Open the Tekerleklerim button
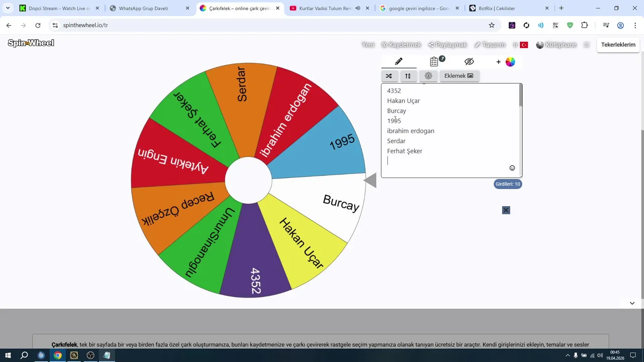Image resolution: width=644 pixels, height=362 pixels. click(618, 45)
